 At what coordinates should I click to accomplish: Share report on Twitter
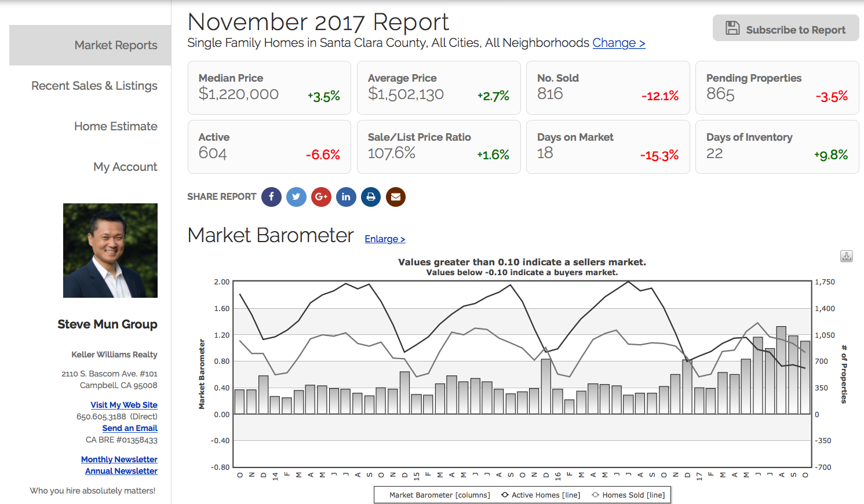pos(296,197)
